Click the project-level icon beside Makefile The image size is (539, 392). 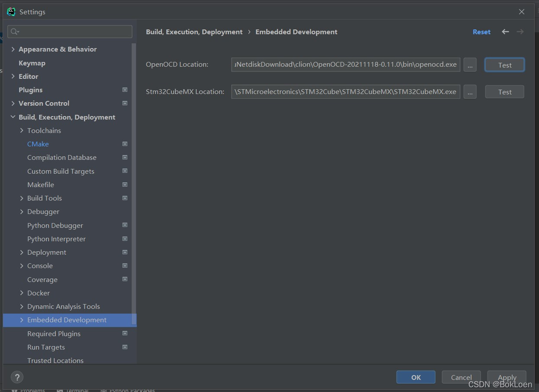(125, 185)
